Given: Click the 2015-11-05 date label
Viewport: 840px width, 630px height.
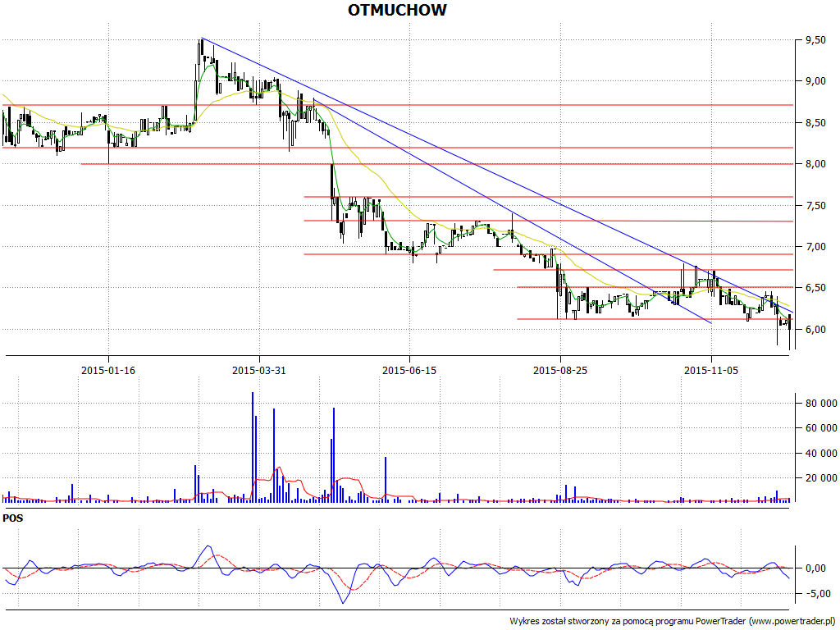Looking at the screenshot, I should [x=711, y=370].
